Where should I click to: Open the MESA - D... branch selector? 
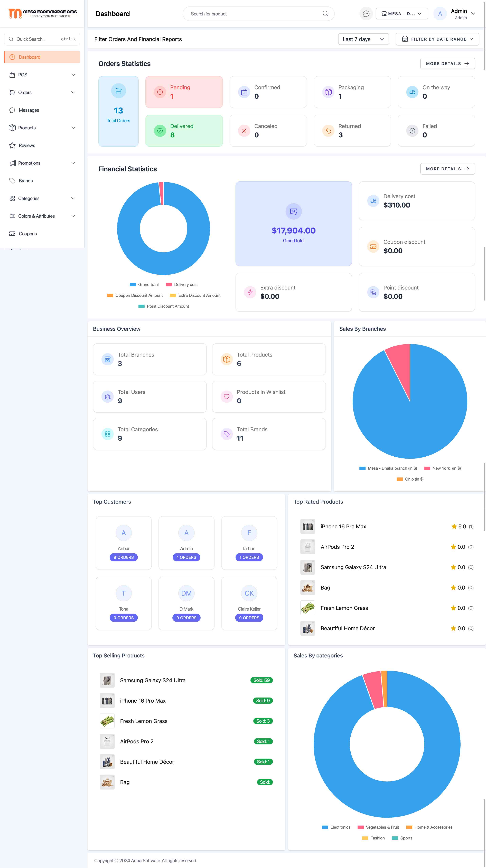click(401, 14)
